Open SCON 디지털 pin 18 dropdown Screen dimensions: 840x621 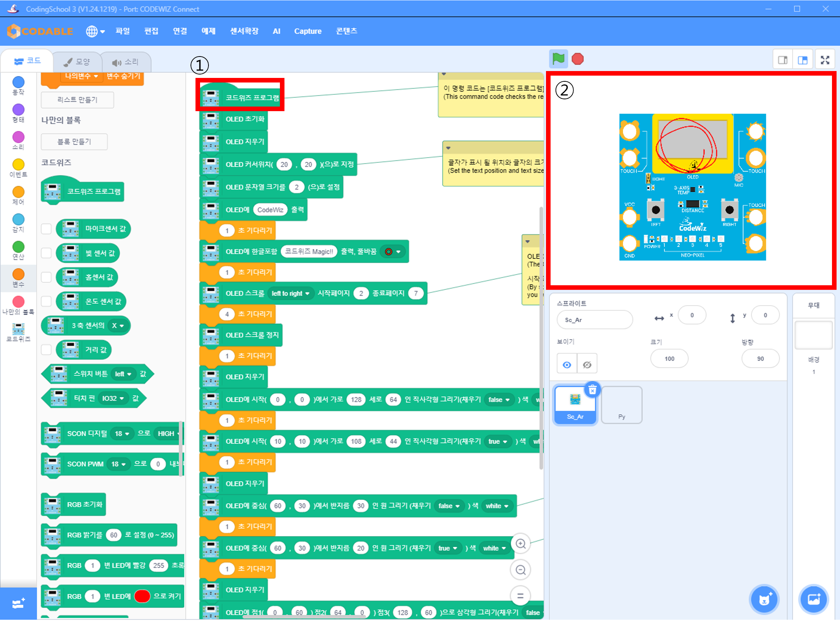tap(122, 433)
